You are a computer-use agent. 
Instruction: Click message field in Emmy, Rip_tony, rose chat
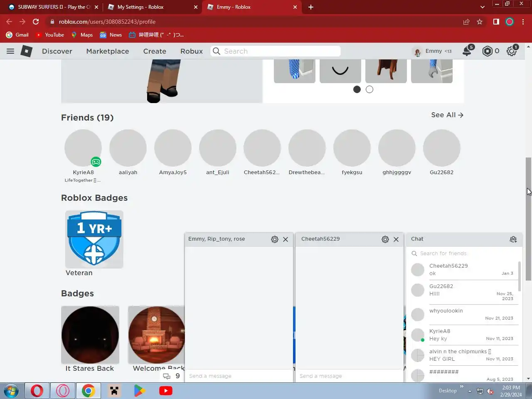click(x=239, y=376)
